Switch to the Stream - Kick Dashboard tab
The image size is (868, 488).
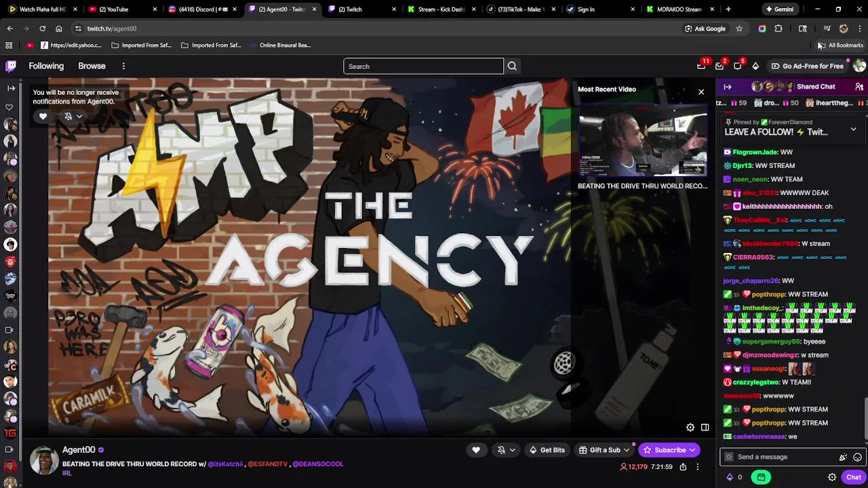coord(441,9)
